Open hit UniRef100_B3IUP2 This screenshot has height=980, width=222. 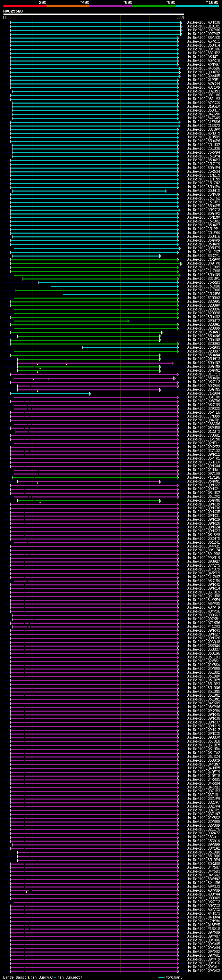pyautogui.click(x=203, y=53)
